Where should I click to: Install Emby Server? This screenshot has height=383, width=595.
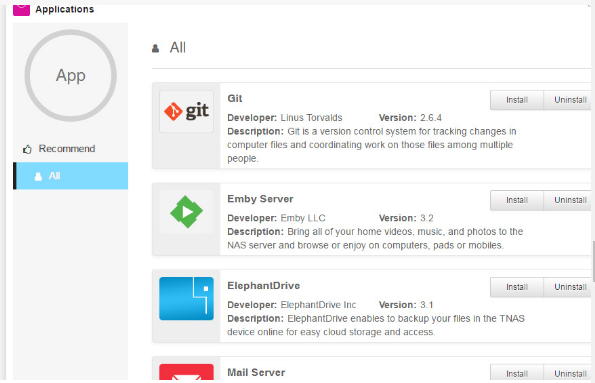click(x=517, y=200)
